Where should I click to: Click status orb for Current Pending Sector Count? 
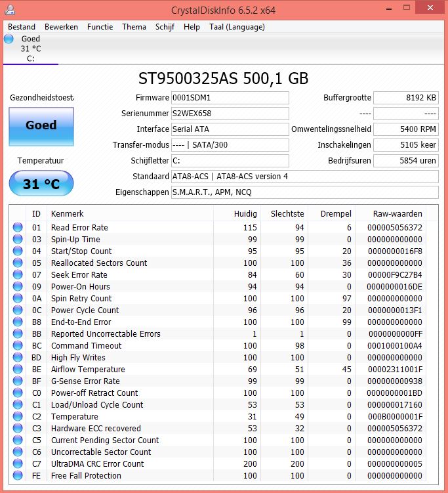[18, 440]
